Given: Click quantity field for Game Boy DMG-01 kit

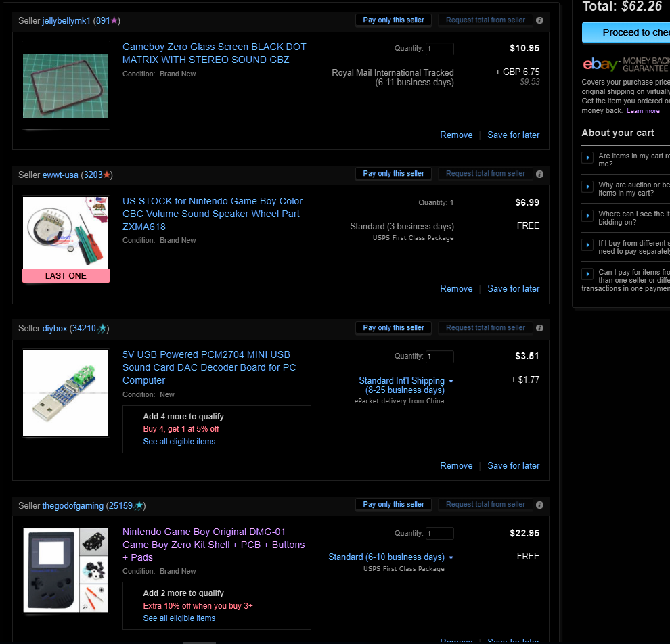Looking at the screenshot, I should tap(440, 533).
